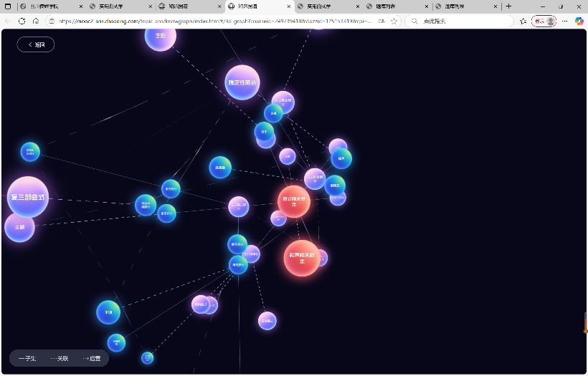The height and width of the screenshot is (376, 588).
Task: Toggle the 子集 legend item
Action: click(x=27, y=358)
